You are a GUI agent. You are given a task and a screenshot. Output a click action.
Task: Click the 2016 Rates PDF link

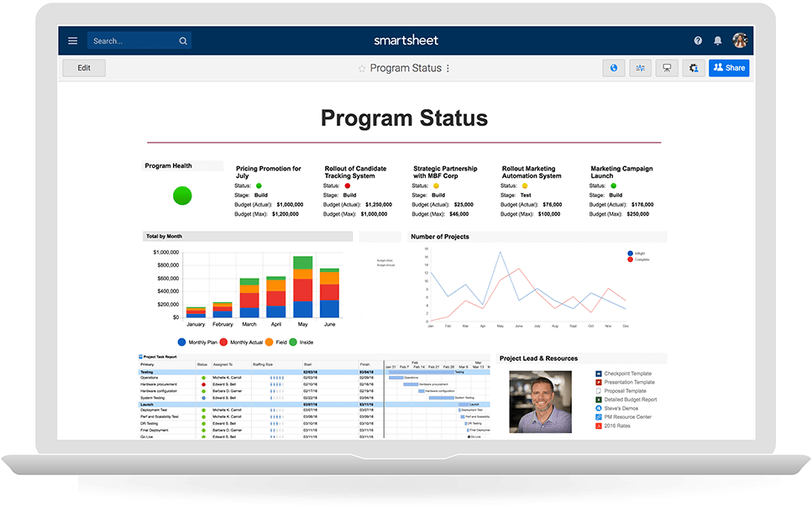click(x=617, y=426)
